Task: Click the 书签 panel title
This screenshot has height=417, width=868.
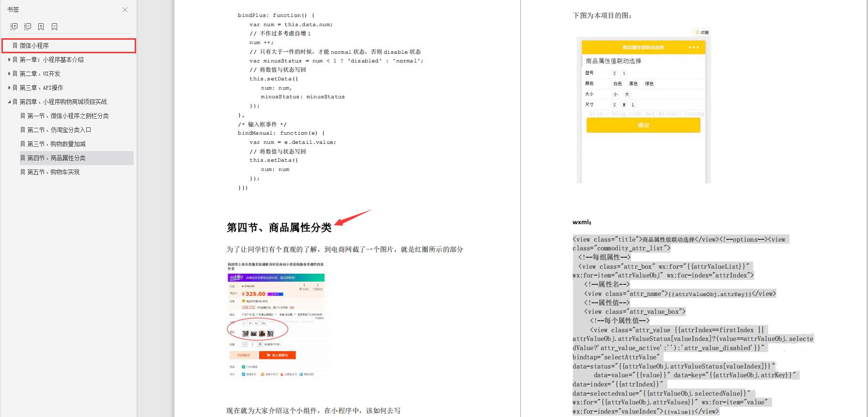Action: pyautogui.click(x=13, y=10)
